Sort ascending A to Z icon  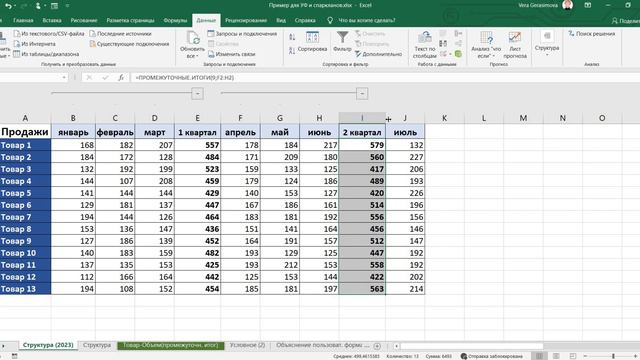(292, 37)
